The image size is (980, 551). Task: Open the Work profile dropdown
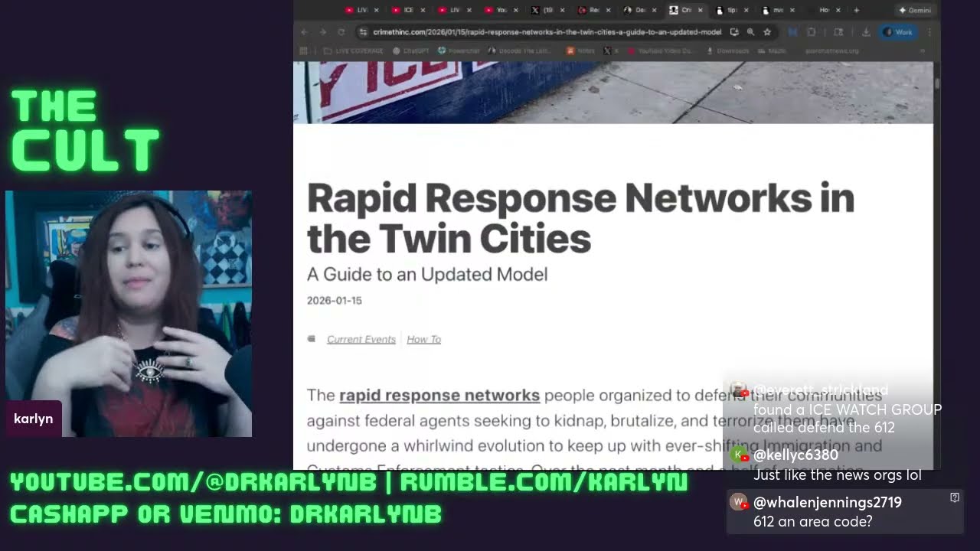(899, 32)
